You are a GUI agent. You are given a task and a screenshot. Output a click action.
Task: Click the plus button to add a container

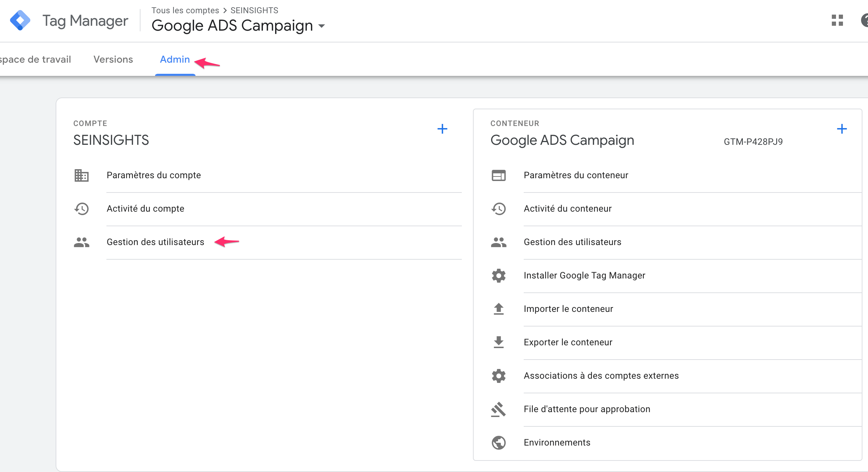843,129
